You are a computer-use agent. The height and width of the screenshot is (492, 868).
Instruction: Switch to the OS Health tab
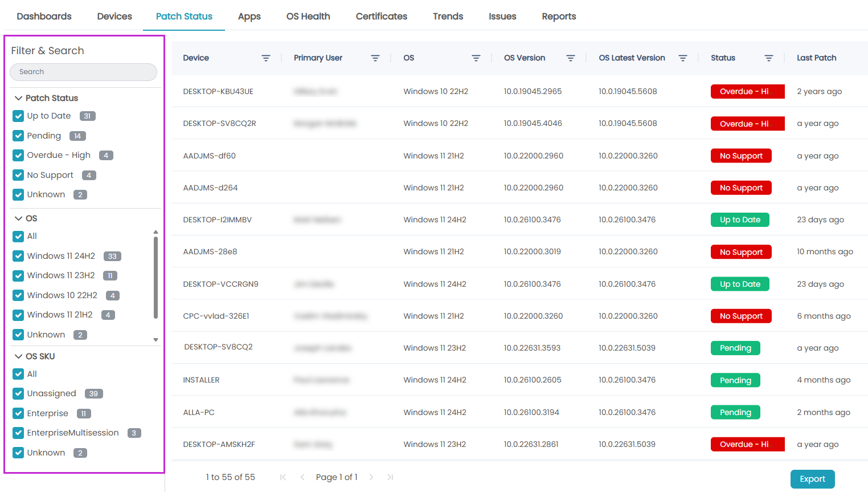pos(308,16)
